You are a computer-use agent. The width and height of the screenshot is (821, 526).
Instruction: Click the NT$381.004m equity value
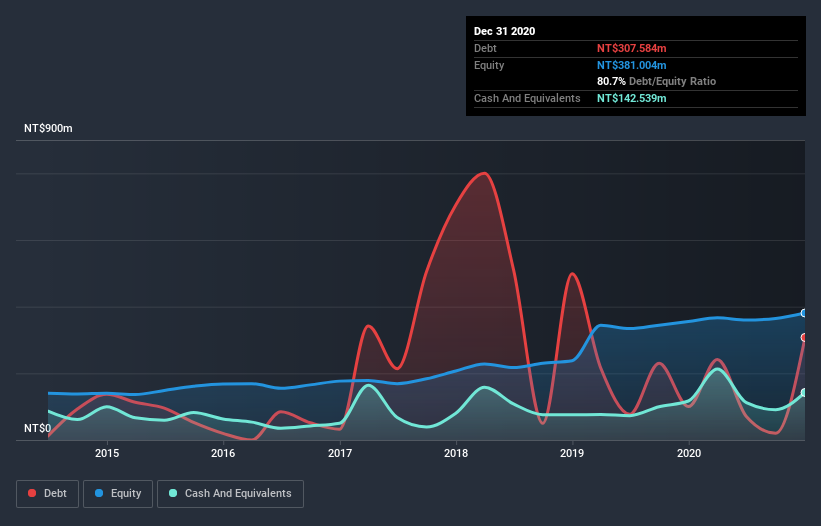pos(631,65)
